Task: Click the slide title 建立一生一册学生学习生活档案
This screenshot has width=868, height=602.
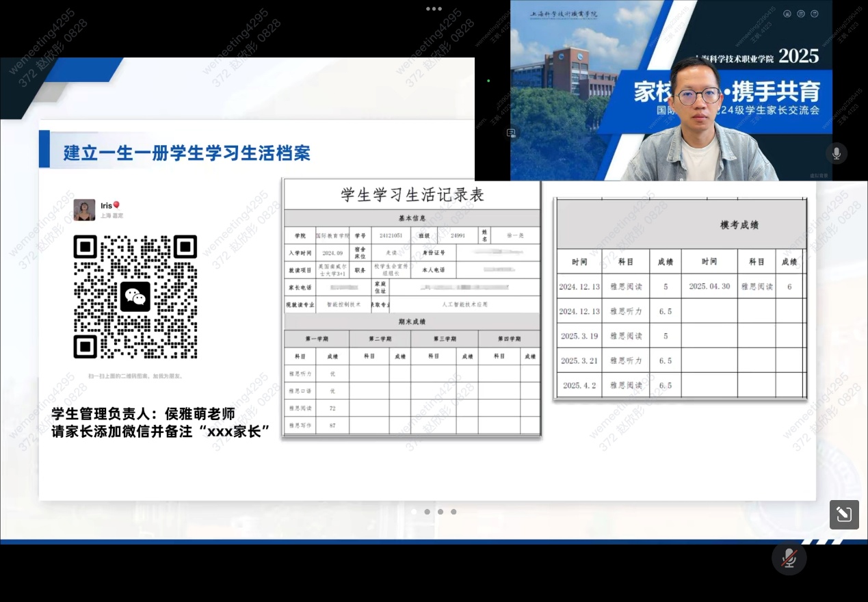Action: click(x=187, y=153)
